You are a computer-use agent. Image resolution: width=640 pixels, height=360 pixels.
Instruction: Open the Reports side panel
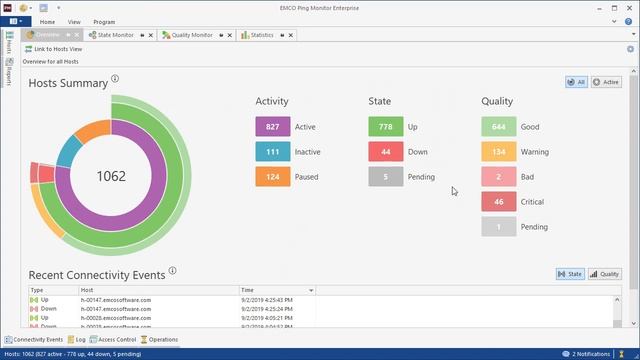click(x=9, y=72)
